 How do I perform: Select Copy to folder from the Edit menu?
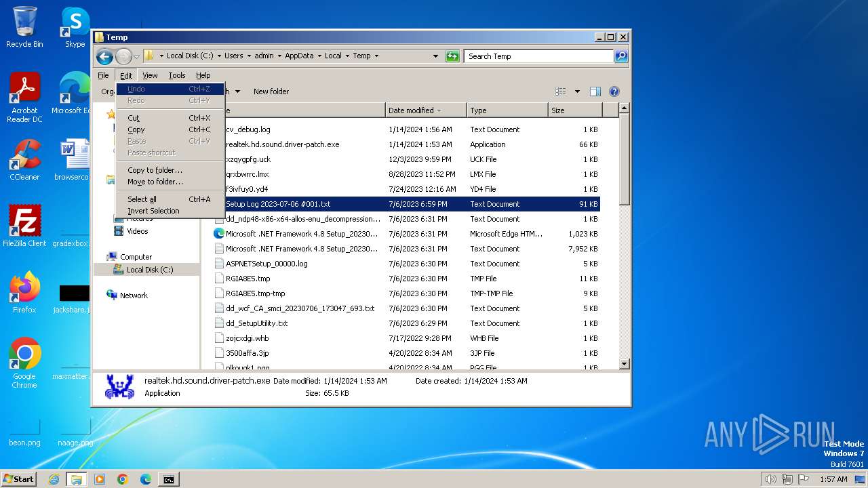coord(170,170)
